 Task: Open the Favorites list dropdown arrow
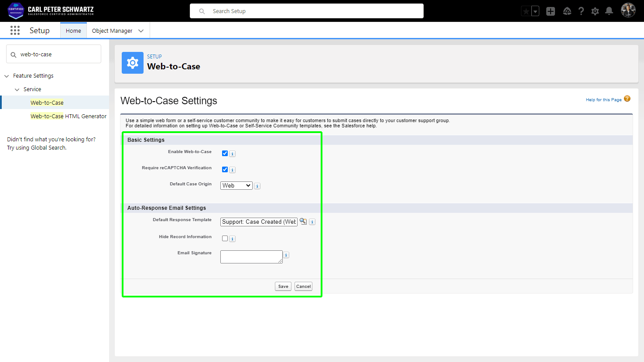click(535, 11)
